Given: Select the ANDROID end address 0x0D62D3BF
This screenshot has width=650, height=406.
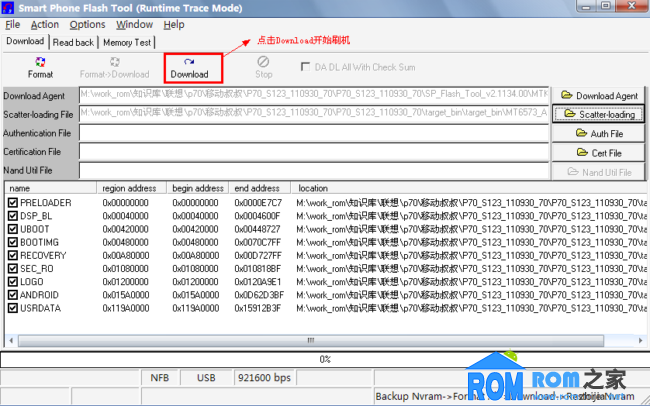Looking at the screenshot, I should (259, 295).
